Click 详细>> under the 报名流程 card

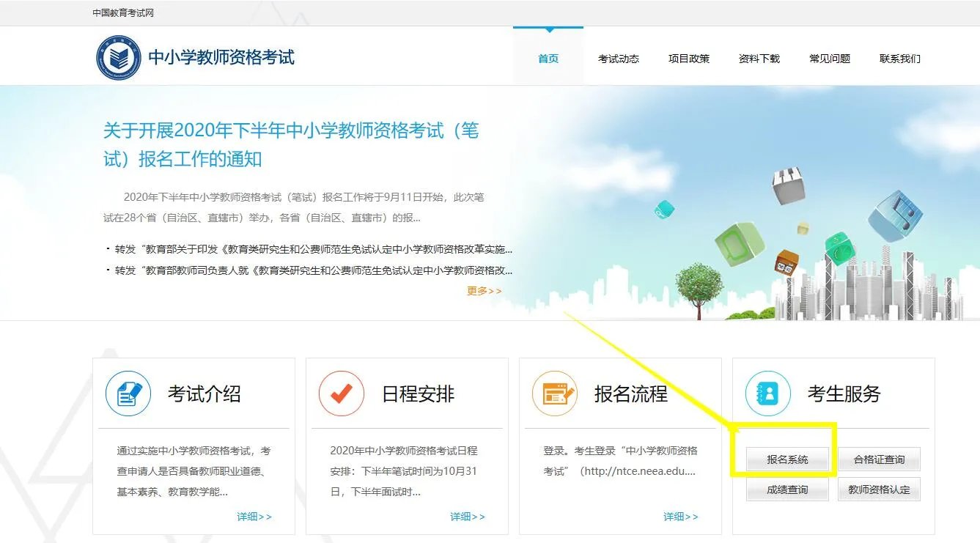[x=680, y=517]
